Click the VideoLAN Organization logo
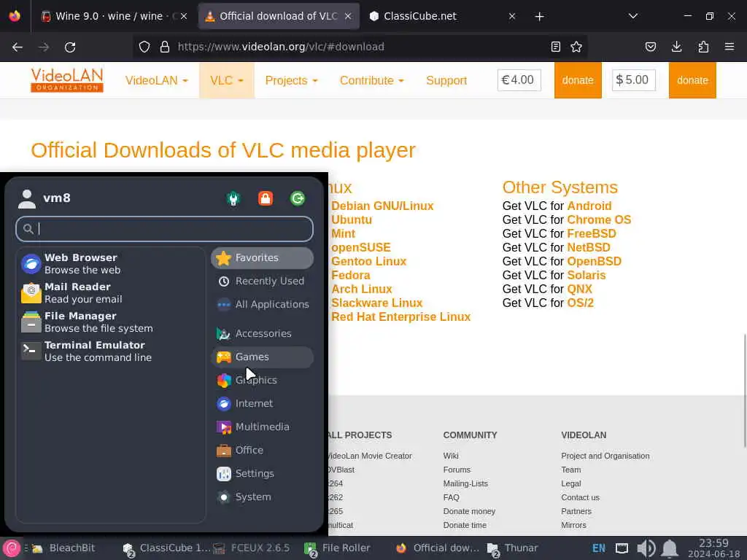The width and height of the screenshot is (747, 560). pyautogui.click(x=67, y=79)
